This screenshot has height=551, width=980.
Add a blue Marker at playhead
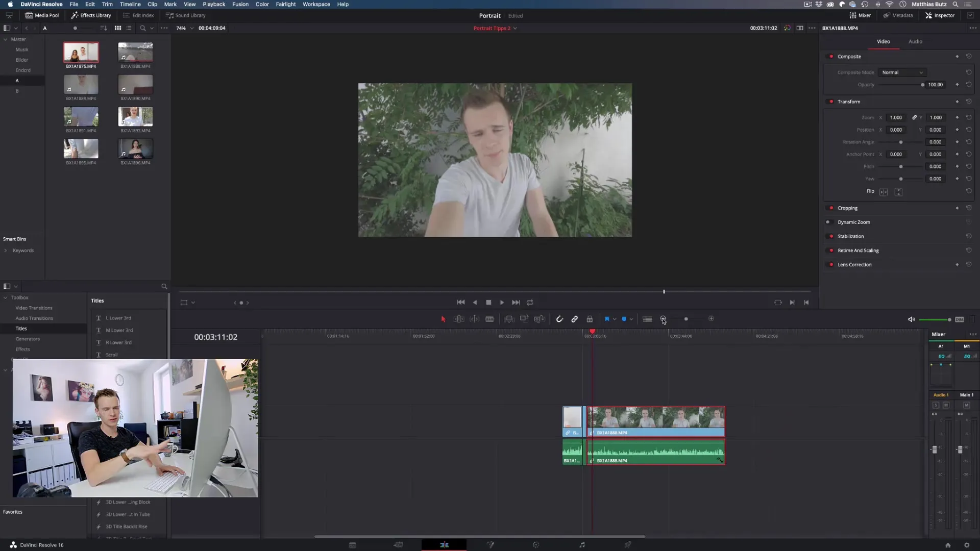[x=624, y=319]
